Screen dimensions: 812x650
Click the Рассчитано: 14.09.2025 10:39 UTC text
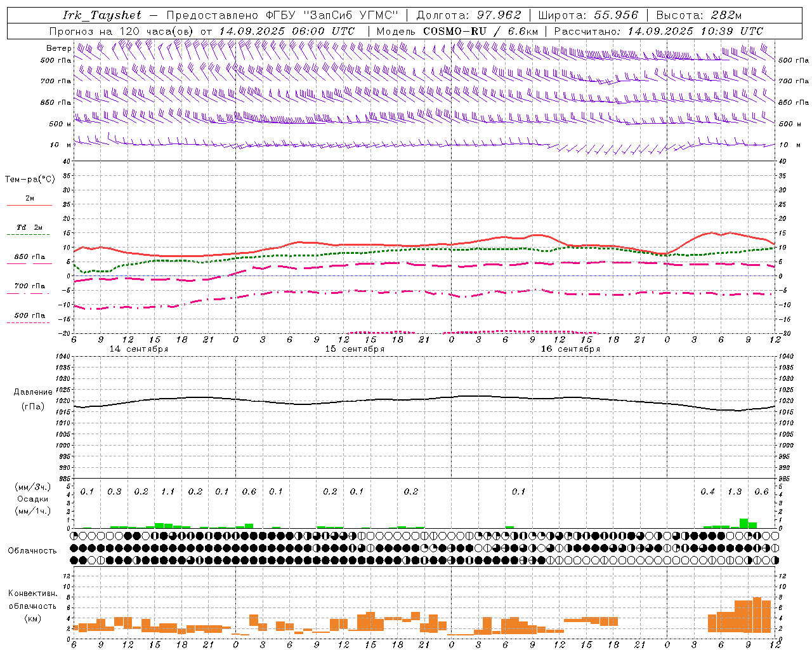click(x=658, y=31)
